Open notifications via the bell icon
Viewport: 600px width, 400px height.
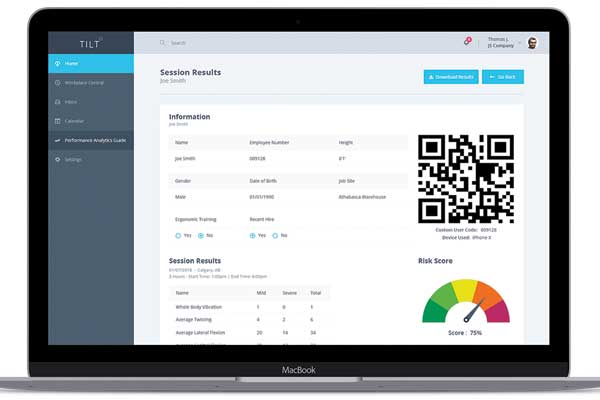tap(468, 41)
